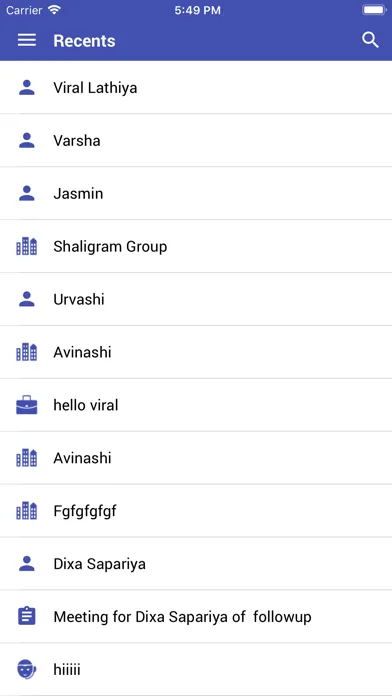Open the Urvashi contact
The image size is (392, 696).
[x=196, y=299]
